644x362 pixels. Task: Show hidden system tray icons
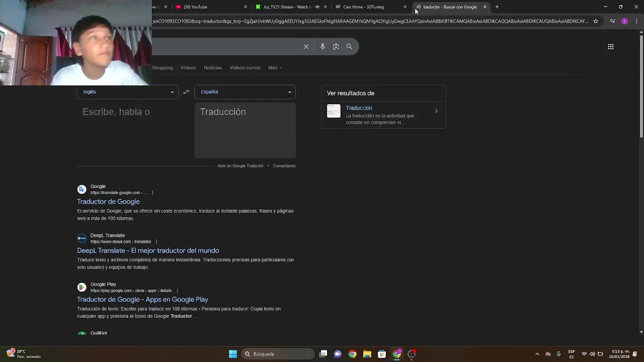[537, 354]
